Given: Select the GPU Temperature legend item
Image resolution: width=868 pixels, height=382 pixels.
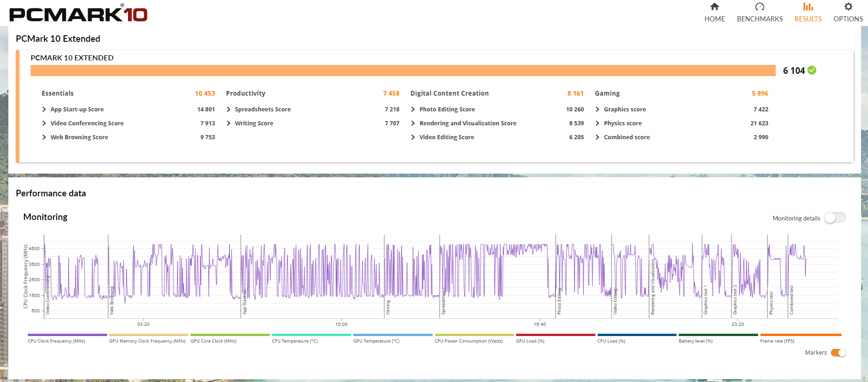Looking at the screenshot, I should pos(376,341).
